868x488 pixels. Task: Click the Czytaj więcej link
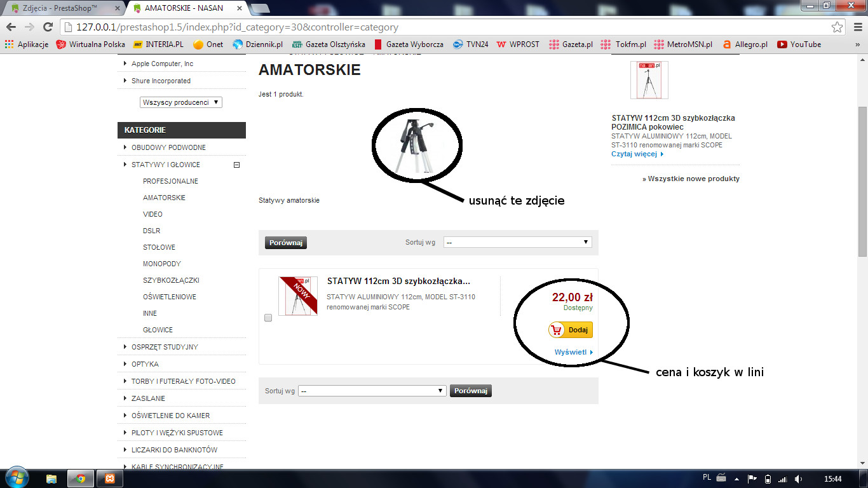pyautogui.click(x=637, y=154)
